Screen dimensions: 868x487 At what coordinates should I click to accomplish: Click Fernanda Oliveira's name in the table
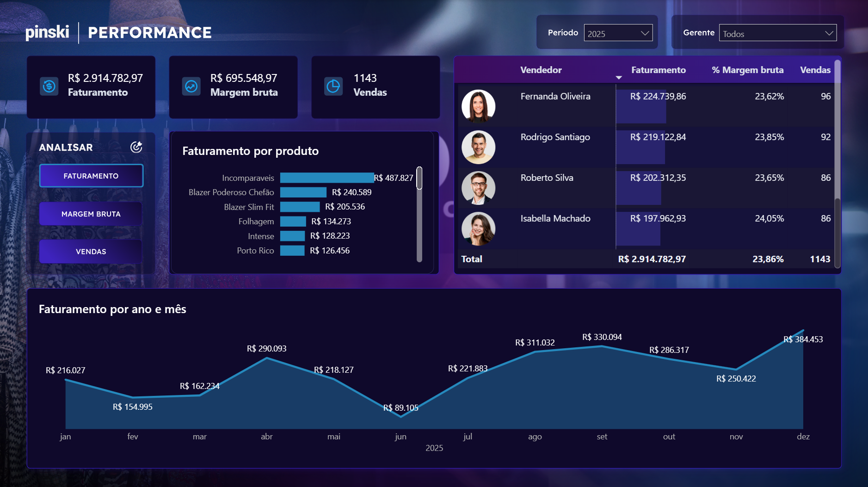click(x=555, y=96)
